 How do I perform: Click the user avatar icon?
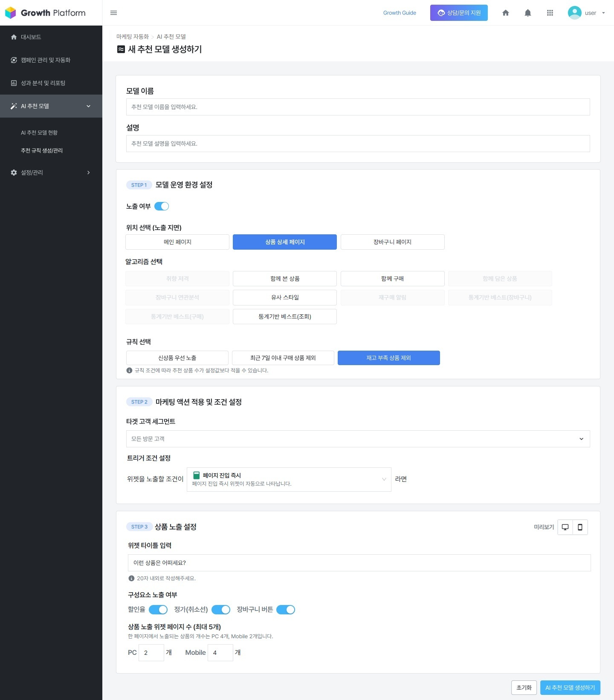pyautogui.click(x=574, y=13)
